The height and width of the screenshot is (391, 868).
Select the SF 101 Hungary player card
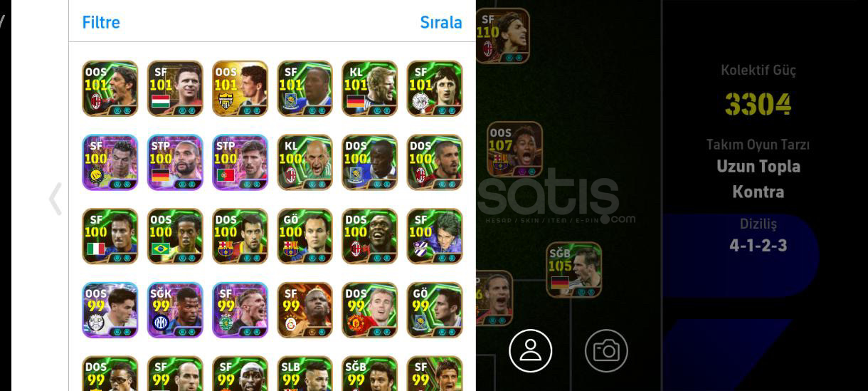pos(175,88)
